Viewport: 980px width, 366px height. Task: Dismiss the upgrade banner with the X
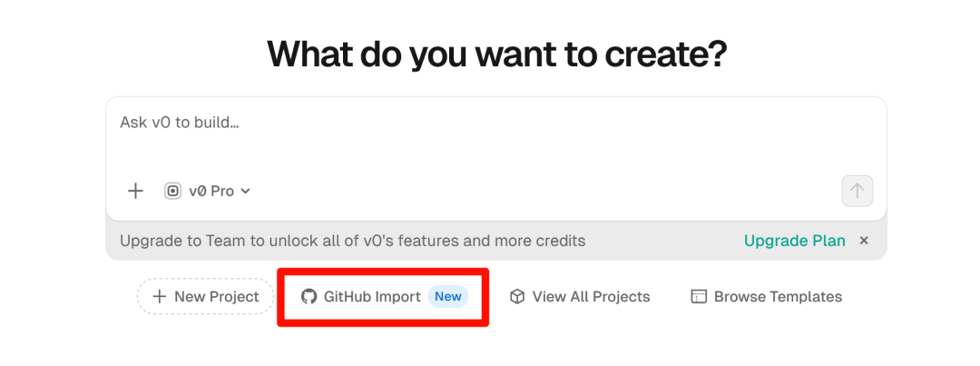click(x=864, y=241)
